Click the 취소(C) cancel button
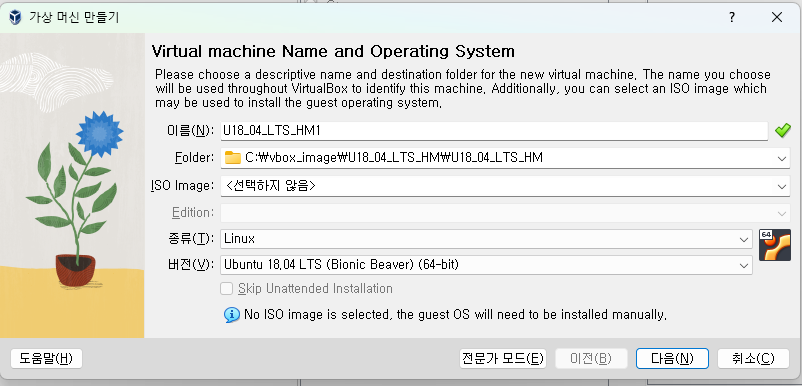Screen dimensions: 802x386 (753, 358)
